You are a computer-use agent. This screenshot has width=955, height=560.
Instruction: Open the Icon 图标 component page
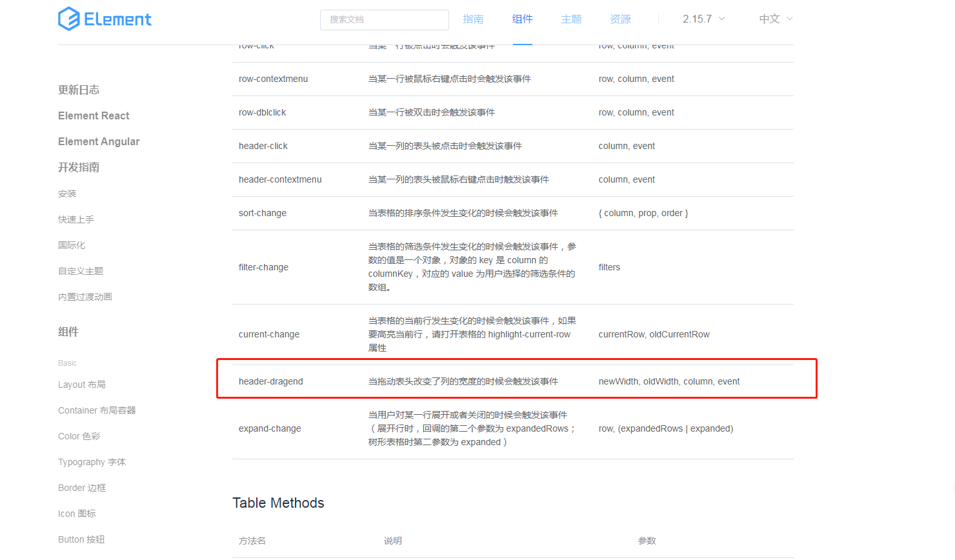point(77,513)
